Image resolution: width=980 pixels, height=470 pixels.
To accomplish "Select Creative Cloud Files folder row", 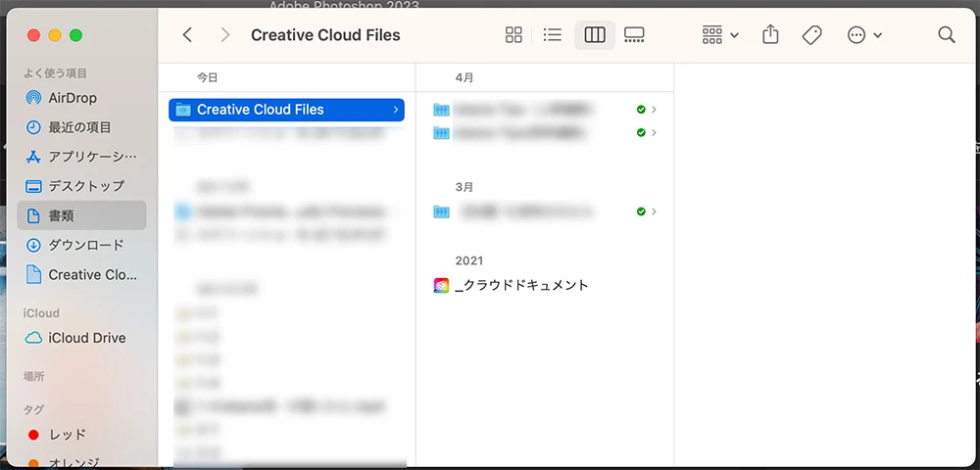I will [x=286, y=110].
